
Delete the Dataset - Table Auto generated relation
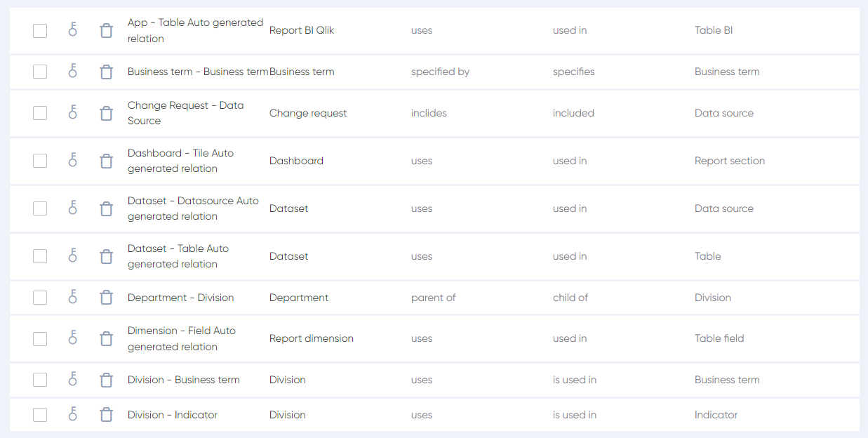[x=106, y=256]
